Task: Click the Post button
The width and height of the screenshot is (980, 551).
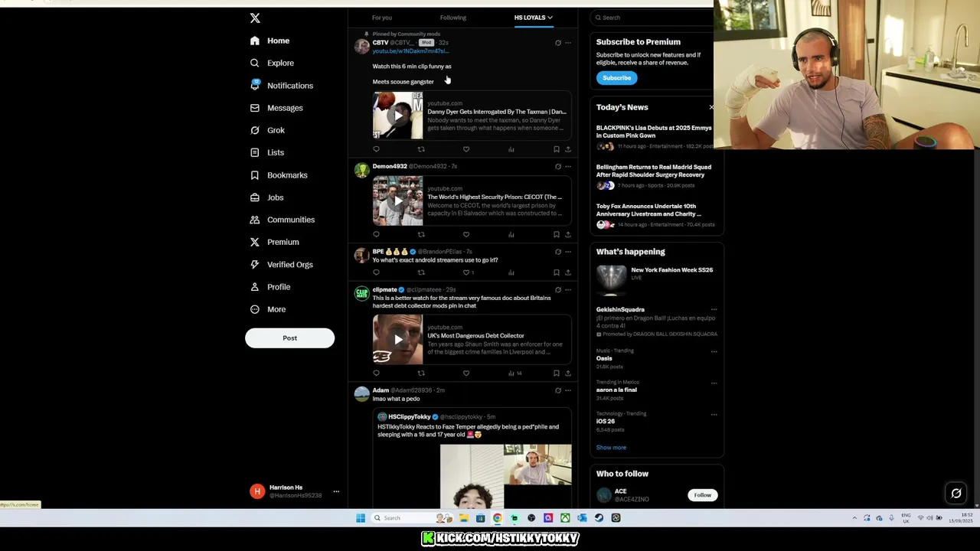Action: pyautogui.click(x=289, y=337)
